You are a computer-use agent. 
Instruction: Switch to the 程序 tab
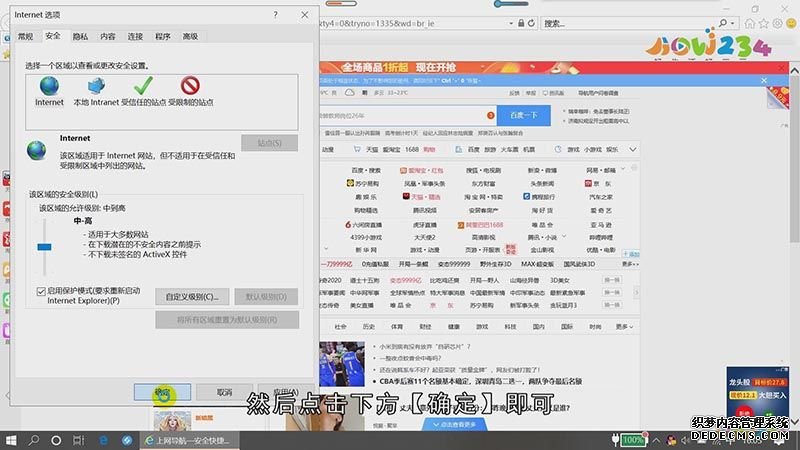163,36
